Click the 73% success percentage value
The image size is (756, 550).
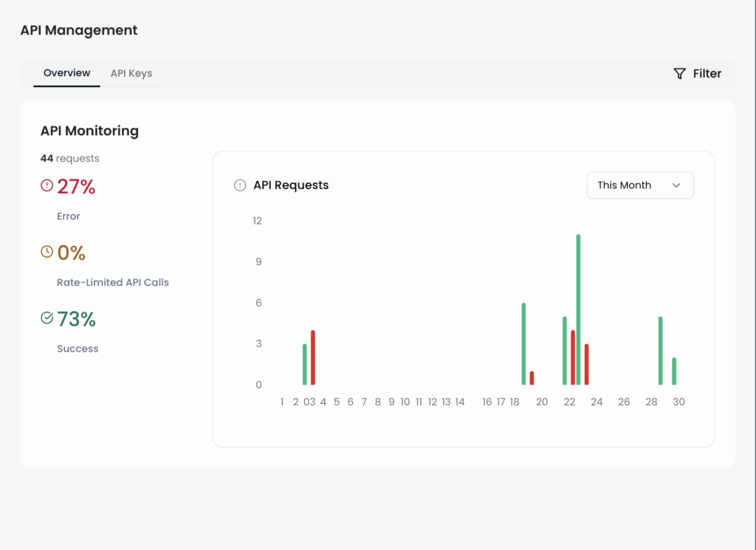pyautogui.click(x=76, y=320)
